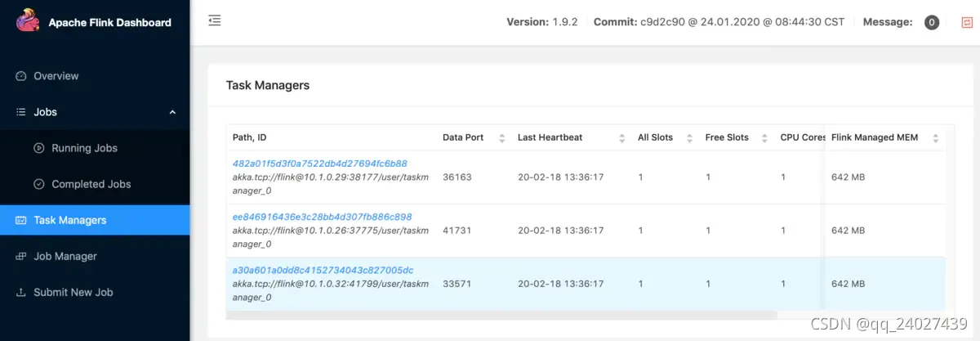
Task: Open task manager 482a01f5d3f0a7522db4d27694fc6b88
Action: pyautogui.click(x=319, y=164)
